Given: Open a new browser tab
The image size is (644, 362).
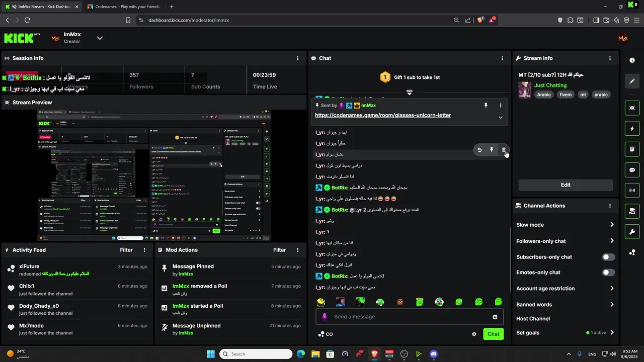Looking at the screenshot, I should (x=172, y=7).
